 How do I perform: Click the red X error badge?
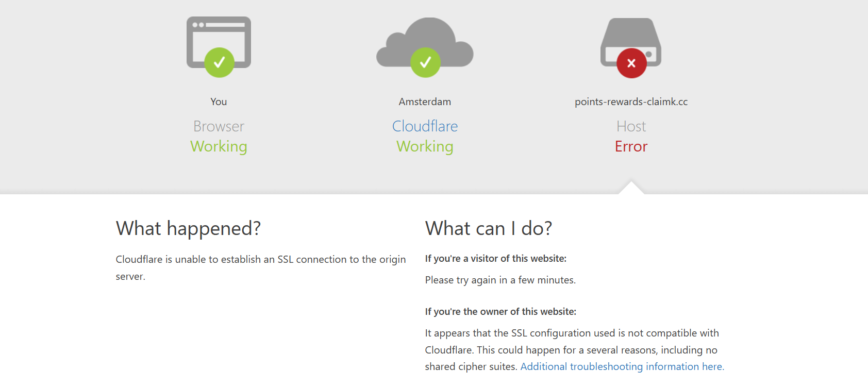[631, 63]
